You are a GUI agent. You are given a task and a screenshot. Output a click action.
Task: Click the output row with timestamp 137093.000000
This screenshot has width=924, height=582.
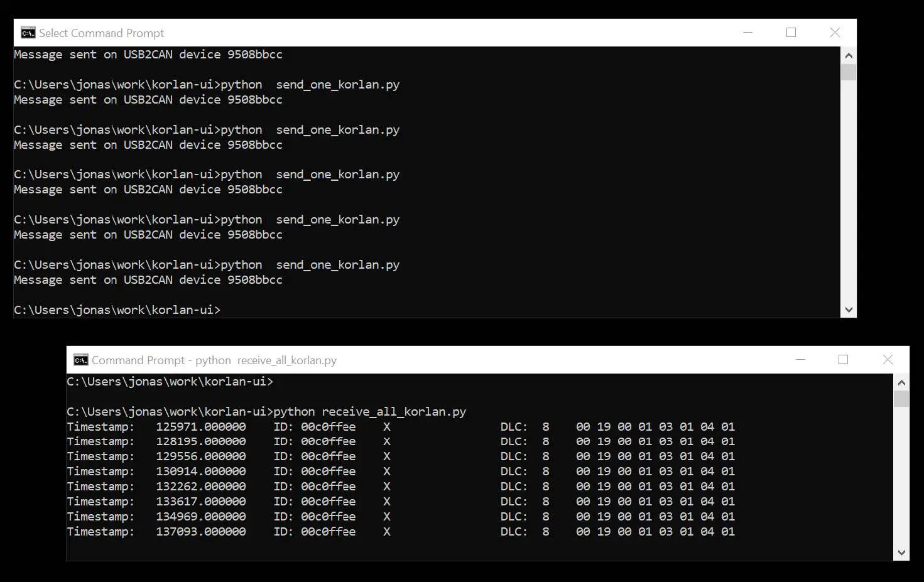[400, 532]
